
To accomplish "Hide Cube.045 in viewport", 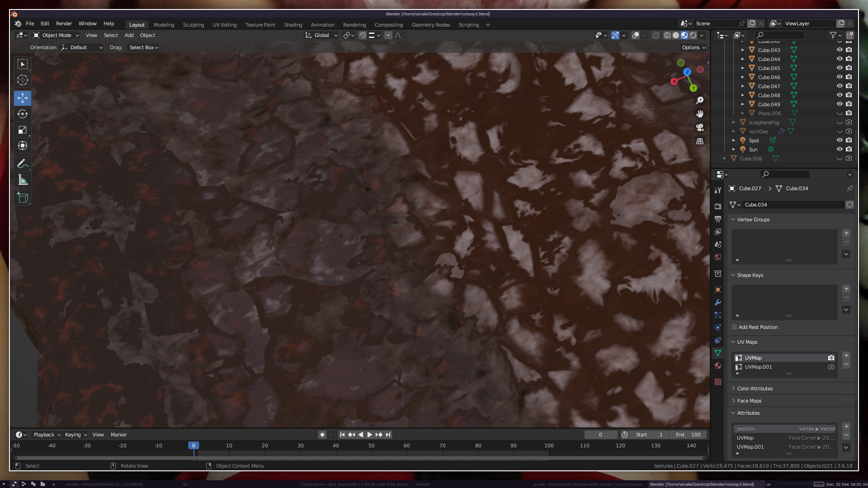I will (840, 68).
